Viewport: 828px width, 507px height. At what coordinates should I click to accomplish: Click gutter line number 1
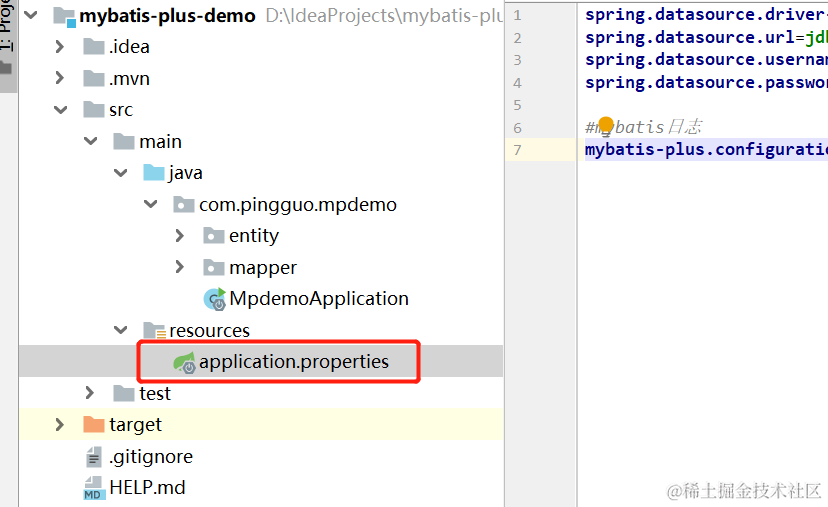(518, 15)
